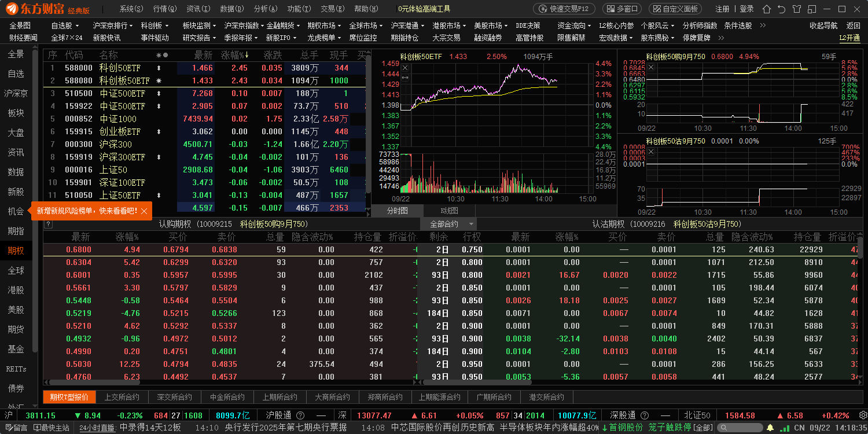
Task: Expand the 板块监测 dropdown
Action: (200, 25)
